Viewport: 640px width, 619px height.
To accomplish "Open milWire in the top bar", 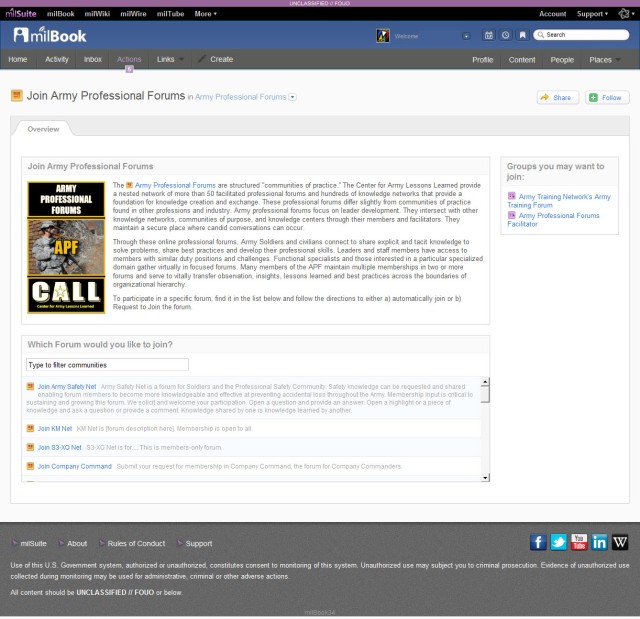I will [133, 13].
